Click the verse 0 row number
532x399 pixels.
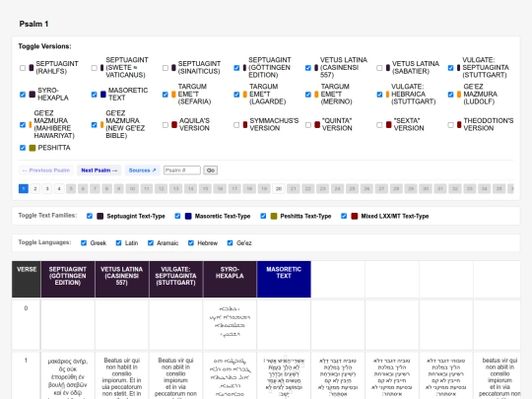coord(26,308)
